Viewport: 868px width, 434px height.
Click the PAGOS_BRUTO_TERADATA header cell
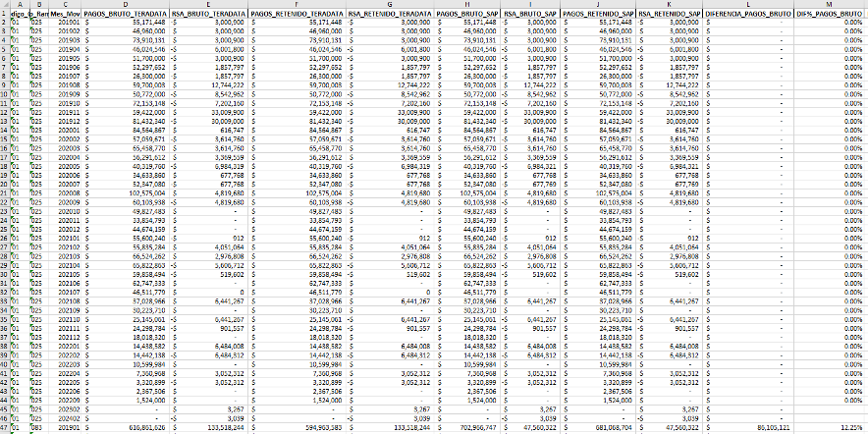pyautogui.click(x=127, y=13)
